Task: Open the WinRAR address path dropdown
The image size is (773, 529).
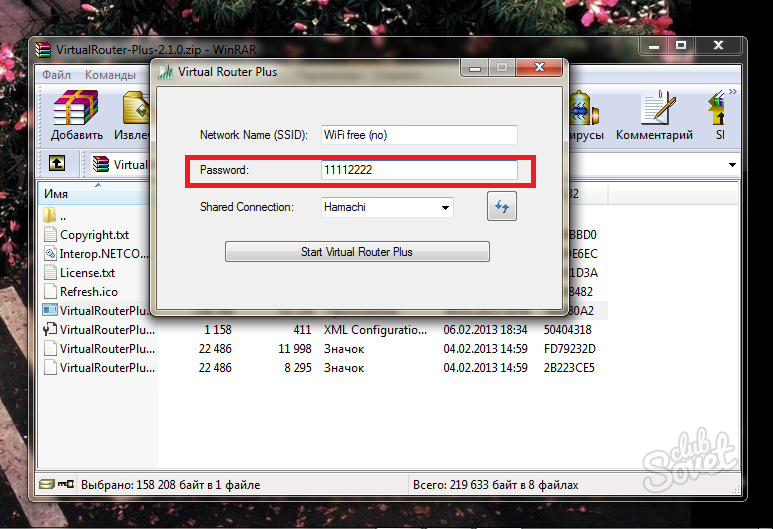Action: (x=732, y=164)
